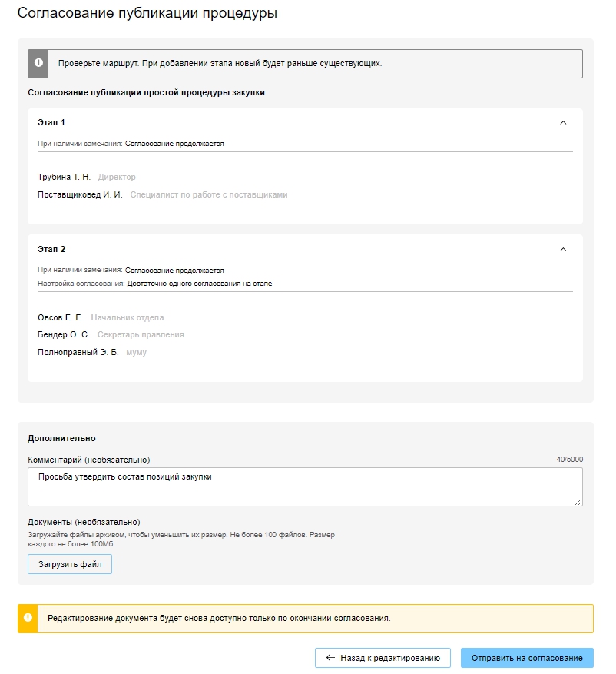Screen dimensions: 616x674
Task: Click the Этап 2 stage header
Action: point(51,250)
